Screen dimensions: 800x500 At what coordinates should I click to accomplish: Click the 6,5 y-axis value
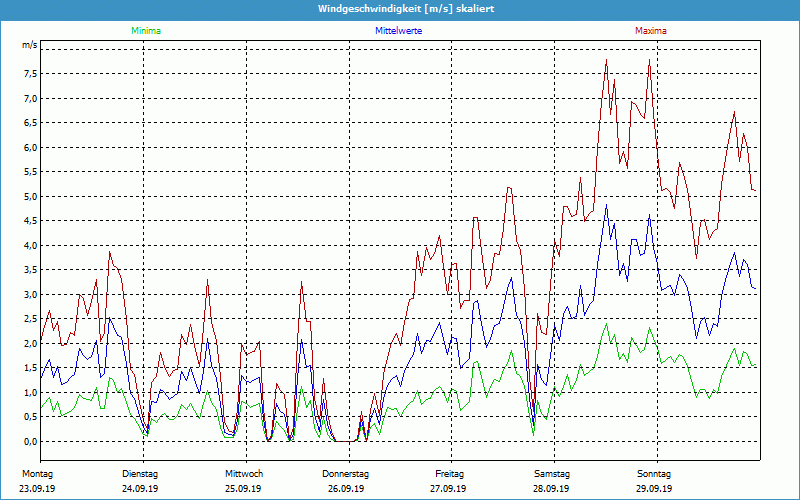[x=31, y=123]
